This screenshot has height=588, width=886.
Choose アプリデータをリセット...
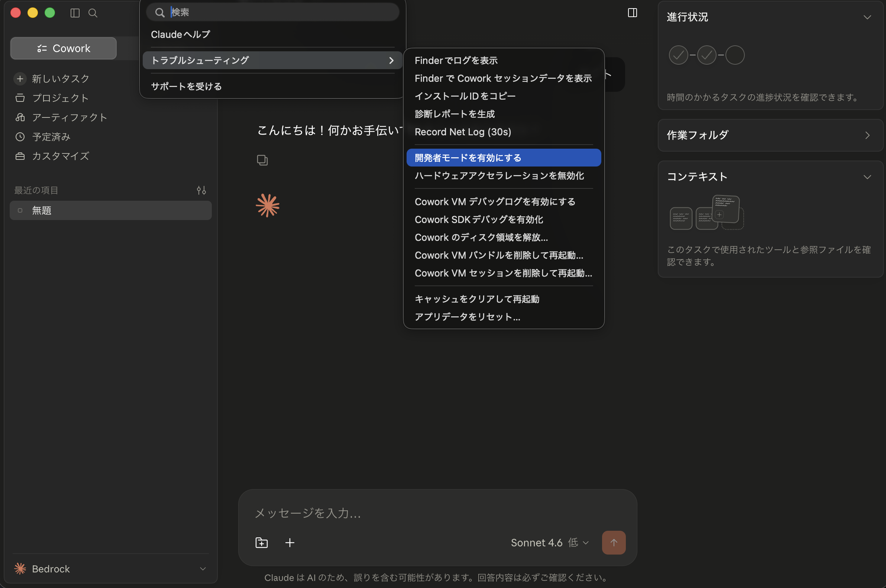coord(504,317)
